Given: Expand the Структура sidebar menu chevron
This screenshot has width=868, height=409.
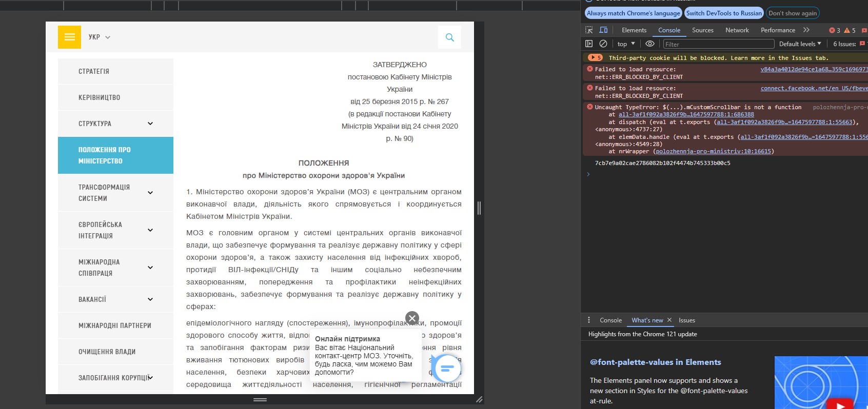Looking at the screenshot, I should pos(150,124).
